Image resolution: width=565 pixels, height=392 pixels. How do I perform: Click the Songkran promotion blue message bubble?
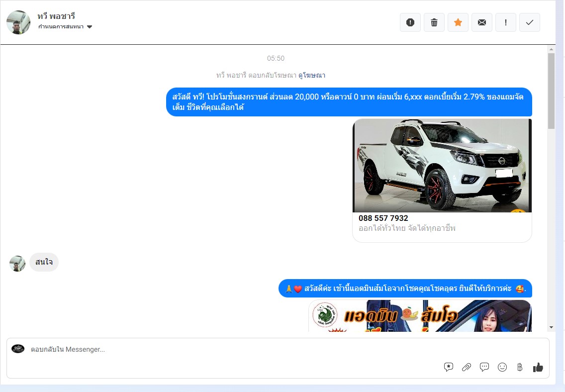click(349, 102)
